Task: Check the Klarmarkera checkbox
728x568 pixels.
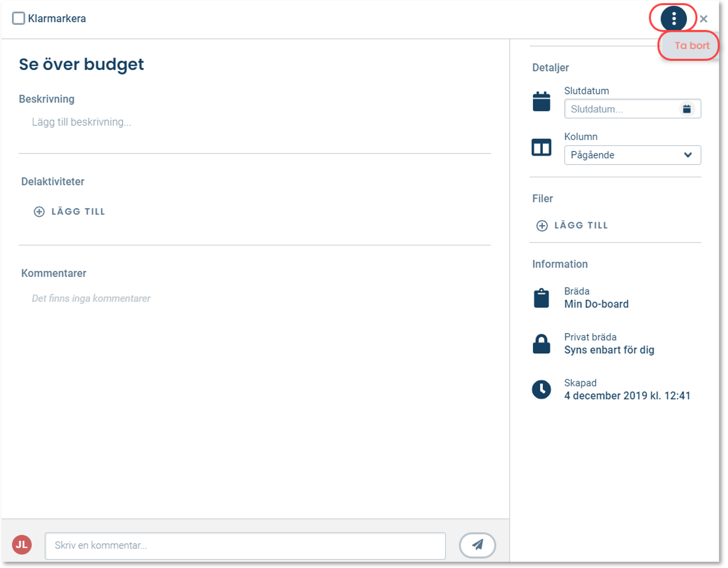Action: (19, 19)
